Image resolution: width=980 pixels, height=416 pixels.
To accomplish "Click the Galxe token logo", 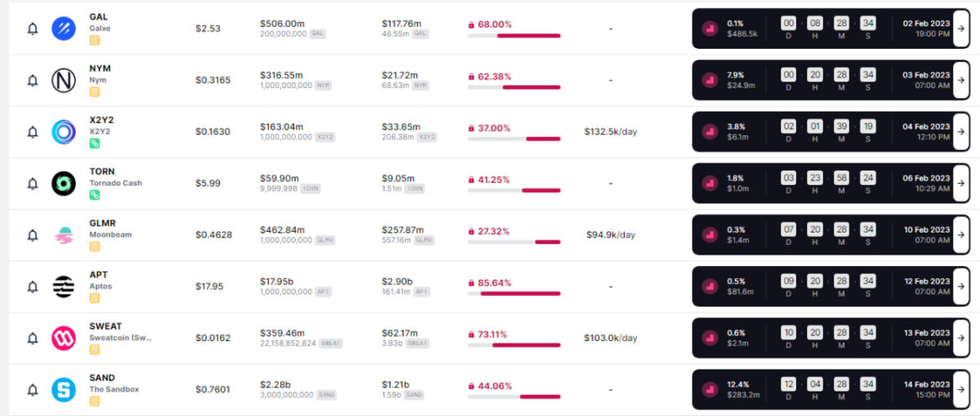I will 64,29.
